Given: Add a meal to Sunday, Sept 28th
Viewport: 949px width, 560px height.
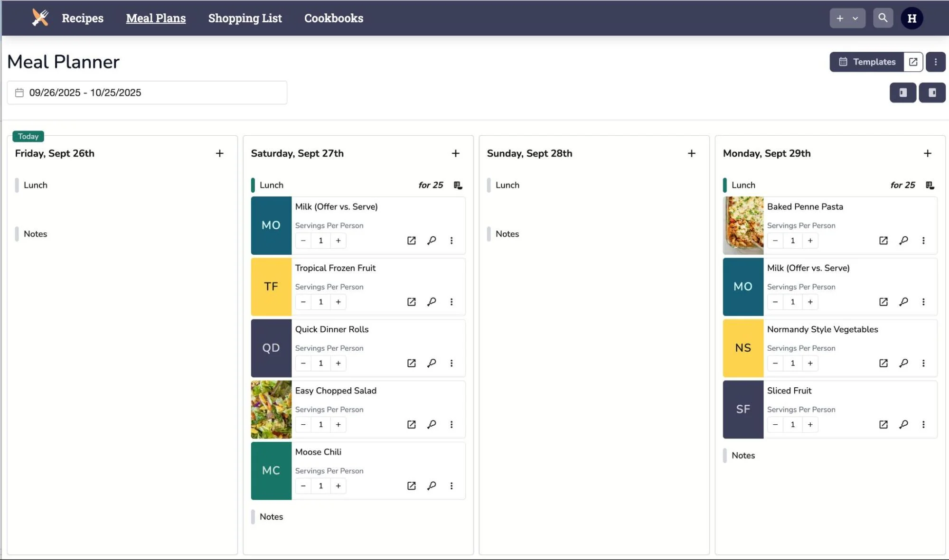Looking at the screenshot, I should click(691, 153).
